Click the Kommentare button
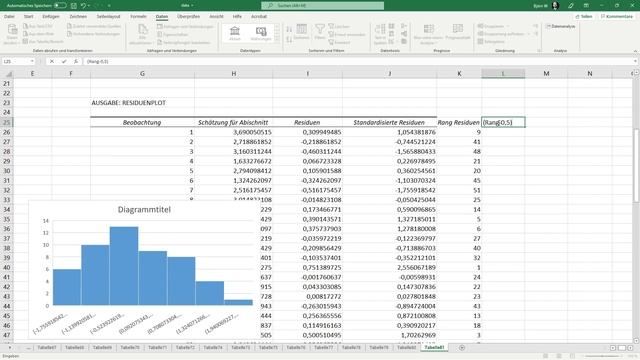The height and width of the screenshot is (360, 640). [x=617, y=17]
